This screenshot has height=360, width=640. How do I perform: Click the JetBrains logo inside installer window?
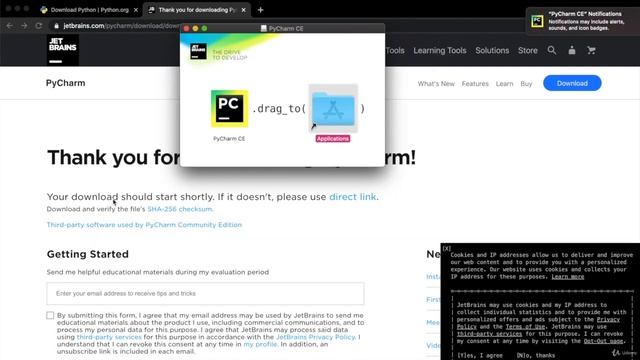coord(198,52)
